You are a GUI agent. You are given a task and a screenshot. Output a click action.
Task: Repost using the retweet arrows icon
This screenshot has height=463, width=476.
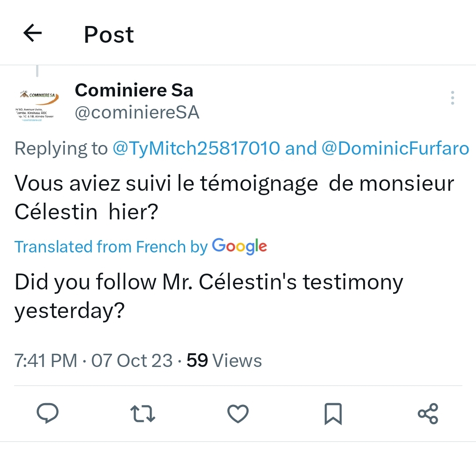pos(143,413)
